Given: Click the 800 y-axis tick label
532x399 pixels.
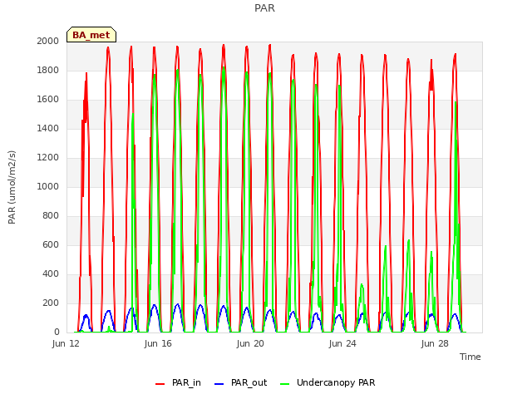Looking at the screenshot, I should (x=51, y=216).
